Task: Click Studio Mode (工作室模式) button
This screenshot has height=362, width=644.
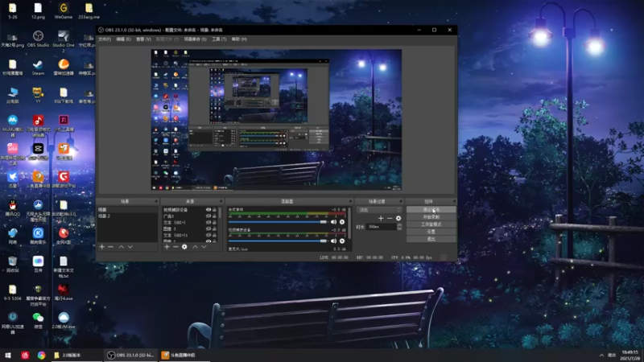Action: (x=431, y=224)
